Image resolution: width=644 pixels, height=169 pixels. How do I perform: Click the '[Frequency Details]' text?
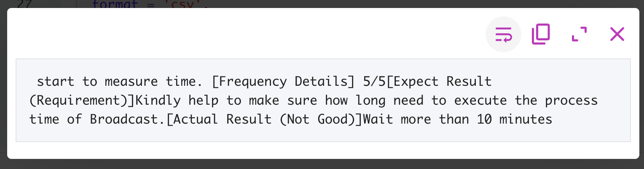pyautogui.click(x=283, y=81)
